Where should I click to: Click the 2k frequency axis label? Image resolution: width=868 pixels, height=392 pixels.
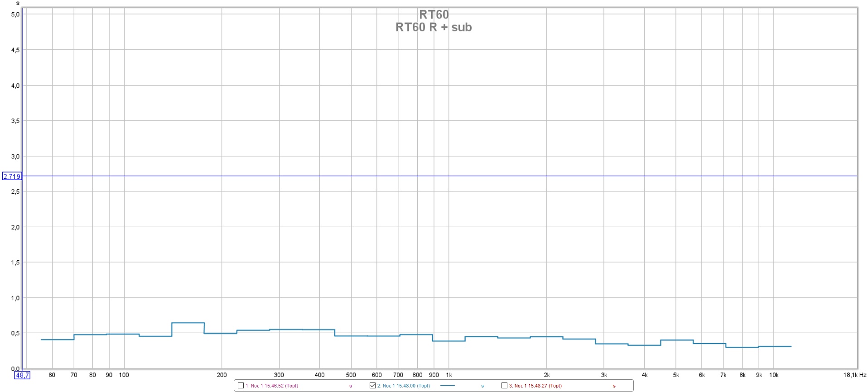[547, 375]
